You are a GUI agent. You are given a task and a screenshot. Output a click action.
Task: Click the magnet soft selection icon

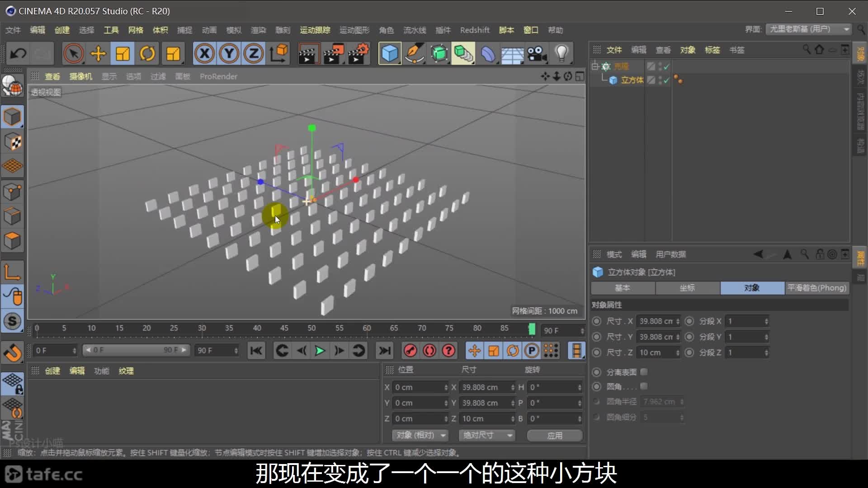pyautogui.click(x=12, y=353)
